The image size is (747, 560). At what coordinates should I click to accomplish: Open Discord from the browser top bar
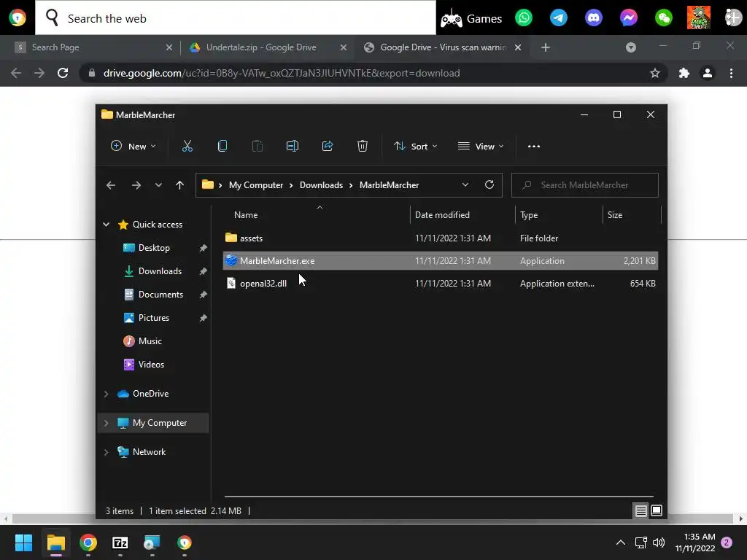594,18
